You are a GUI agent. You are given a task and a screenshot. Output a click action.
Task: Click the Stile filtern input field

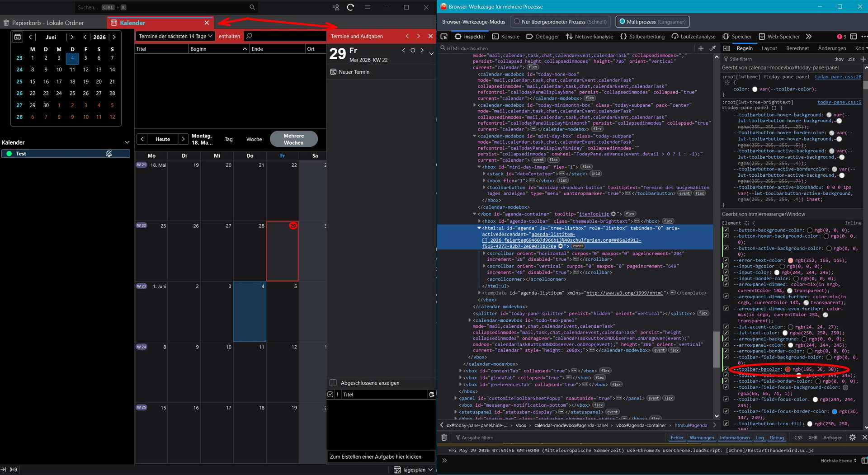776,59
